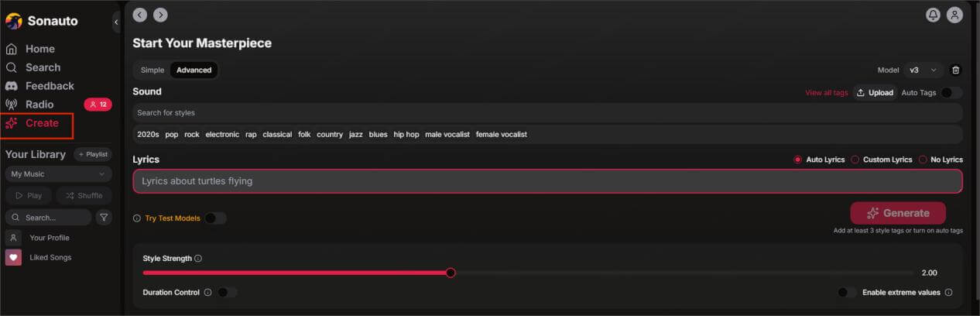Toggle Duration Control on
Screen dimensions: 980x316
coord(227,293)
